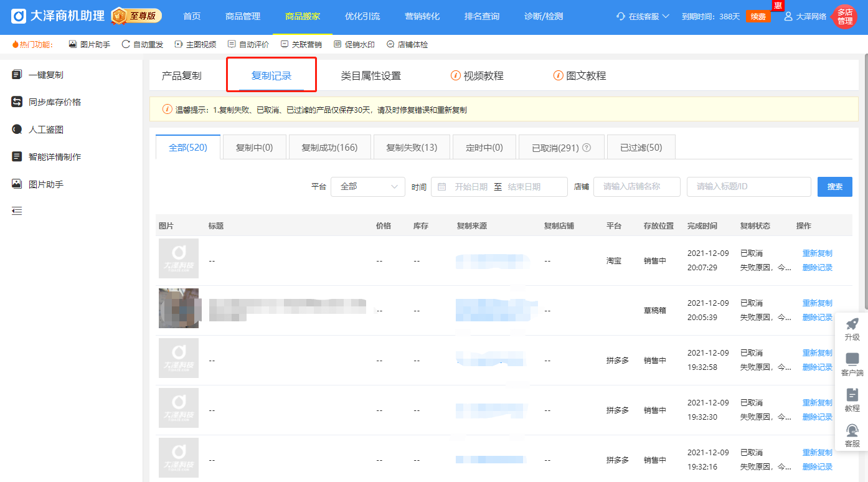Image resolution: width=868 pixels, height=482 pixels.
Task: Click the 搜索 button
Action: pyautogui.click(x=834, y=186)
